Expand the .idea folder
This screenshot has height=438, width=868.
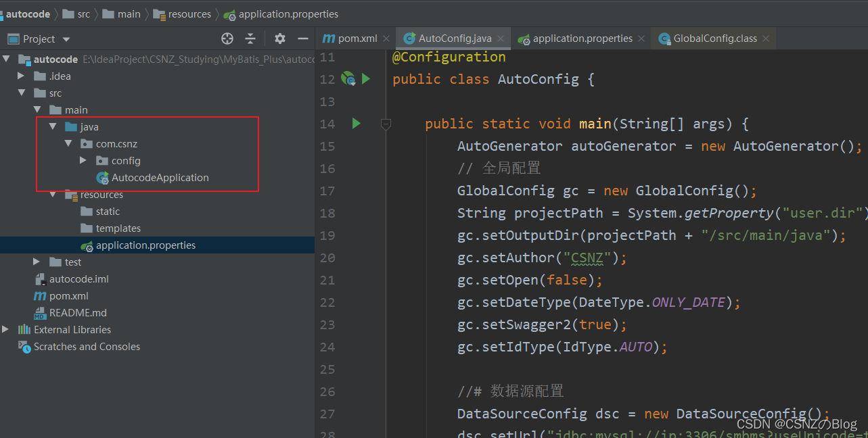pos(22,76)
